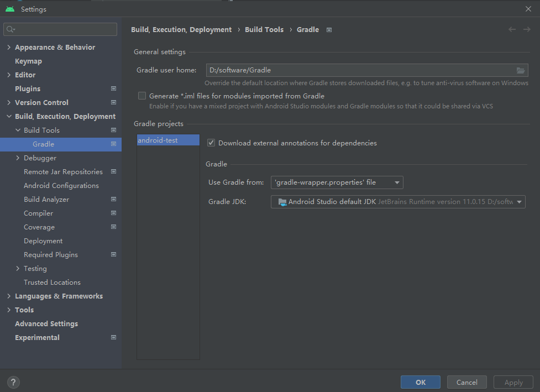Open the Use Gradle from dropdown
The height and width of the screenshot is (392, 540).
pyautogui.click(x=337, y=182)
